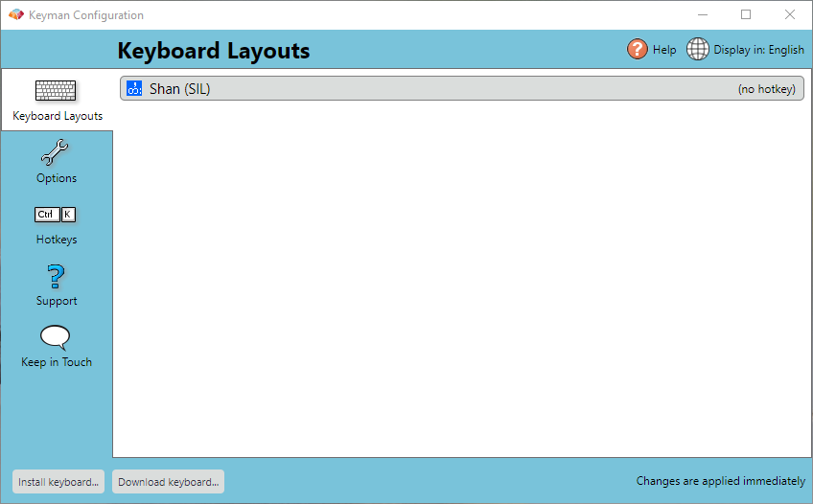Open the Support question mark icon
813x504 pixels.
click(56, 276)
